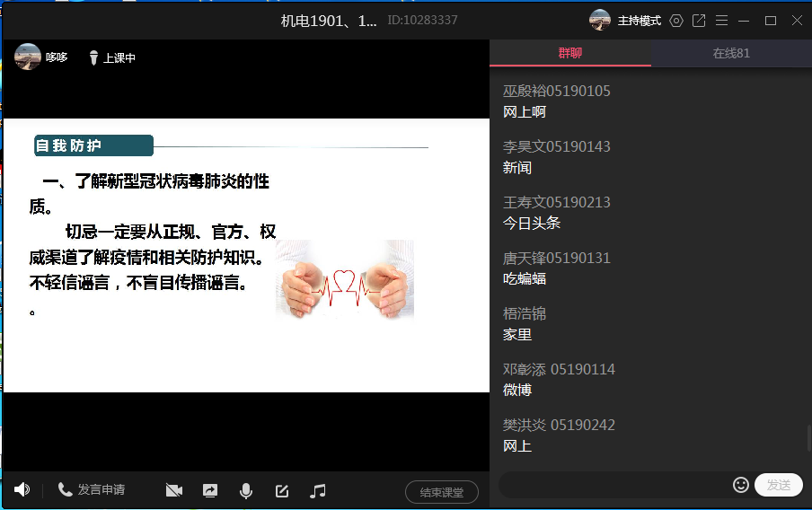812x510 pixels.
Task: Switch to the 群聊 group chat tab
Action: click(x=570, y=53)
